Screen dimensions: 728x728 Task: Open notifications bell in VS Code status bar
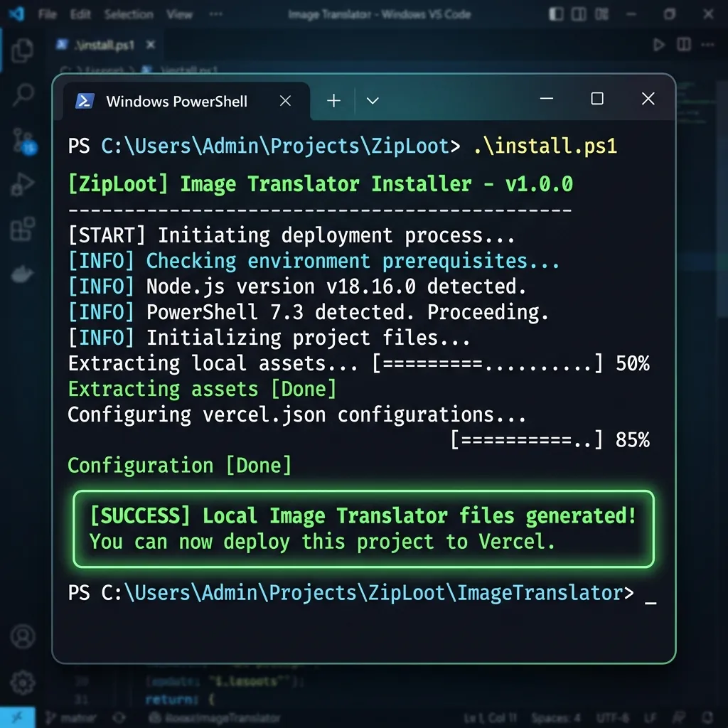[707, 718]
